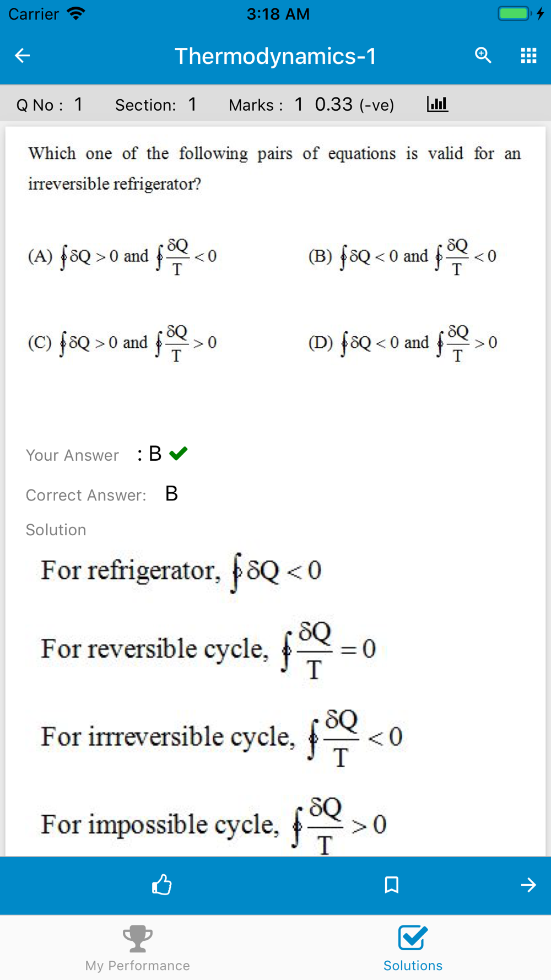Tap the Marks negative value text

pos(354,104)
